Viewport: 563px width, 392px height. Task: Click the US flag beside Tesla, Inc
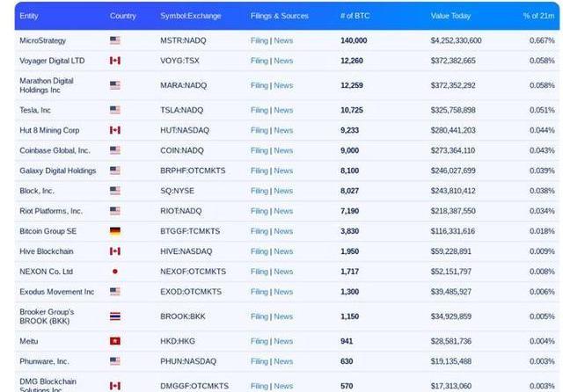[x=115, y=110]
